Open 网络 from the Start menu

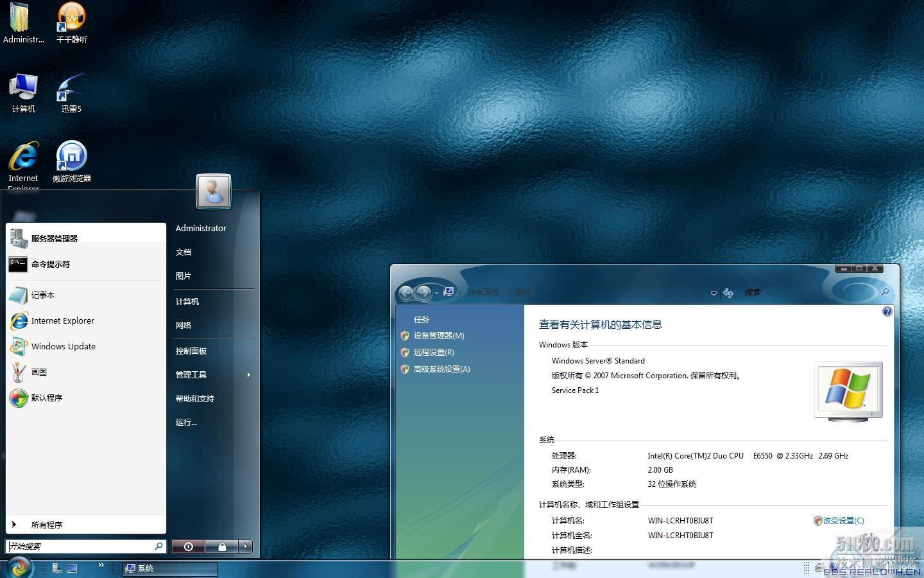point(184,326)
